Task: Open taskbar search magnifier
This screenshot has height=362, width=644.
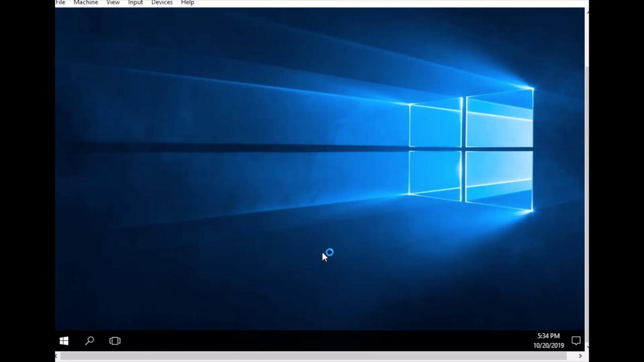Action: 90,341
